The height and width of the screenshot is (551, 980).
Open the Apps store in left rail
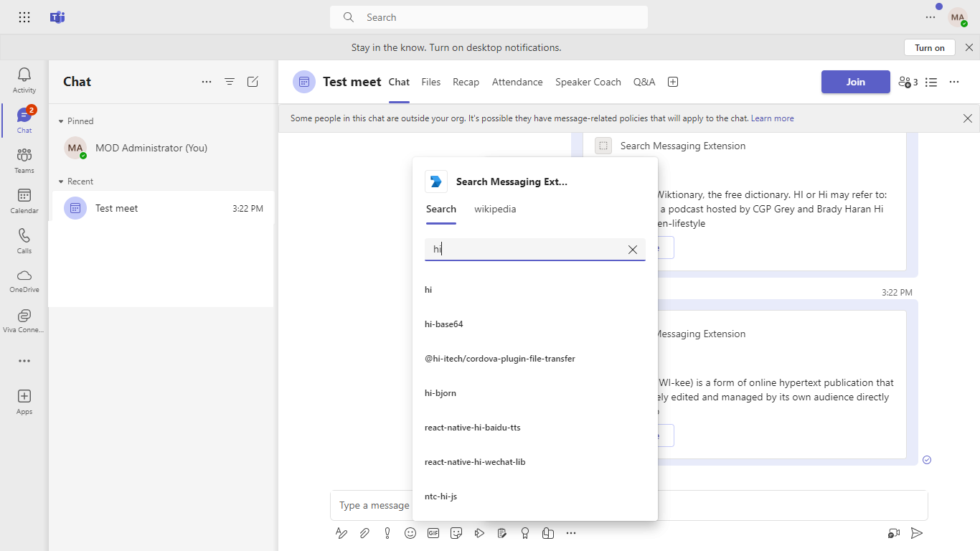click(24, 401)
